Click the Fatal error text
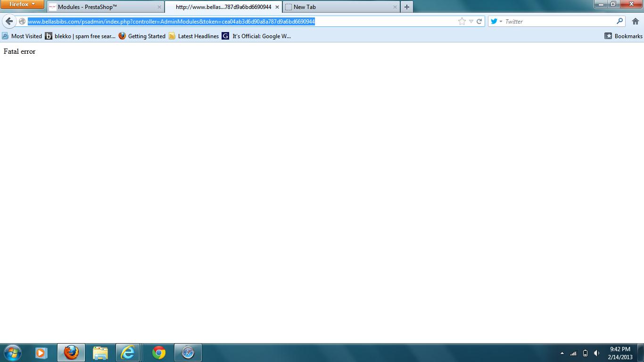 tap(19, 51)
